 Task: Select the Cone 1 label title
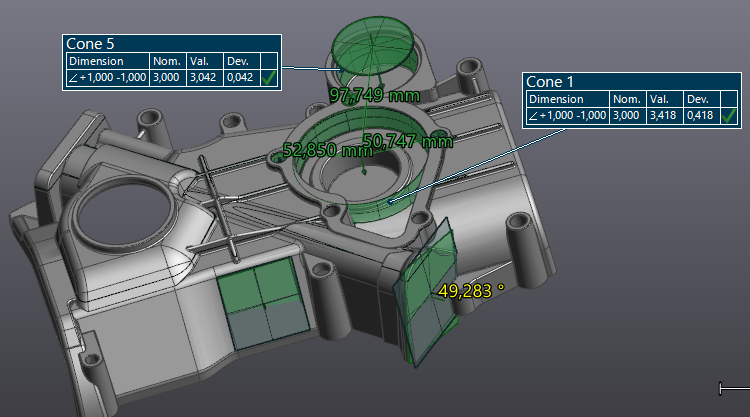551,82
